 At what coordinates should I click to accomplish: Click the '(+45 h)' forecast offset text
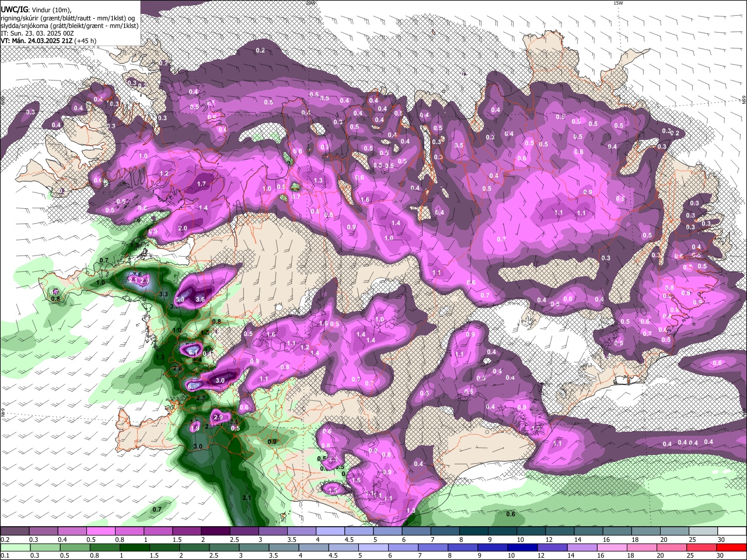pyautogui.click(x=86, y=41)
